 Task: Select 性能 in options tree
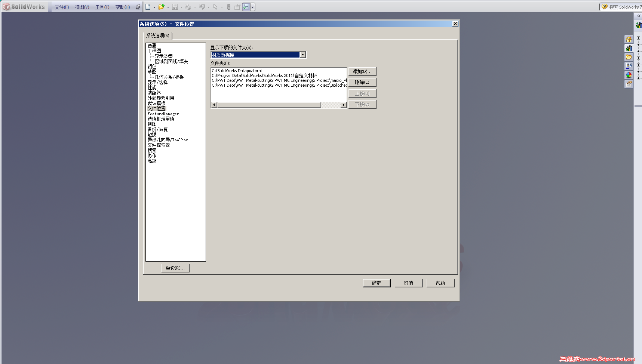pyautogui.click(x=152, y=87)
